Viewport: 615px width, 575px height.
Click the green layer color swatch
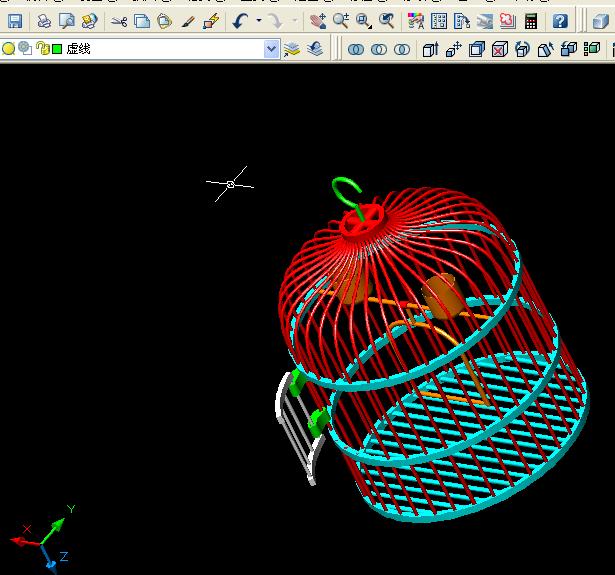(57, 49)
